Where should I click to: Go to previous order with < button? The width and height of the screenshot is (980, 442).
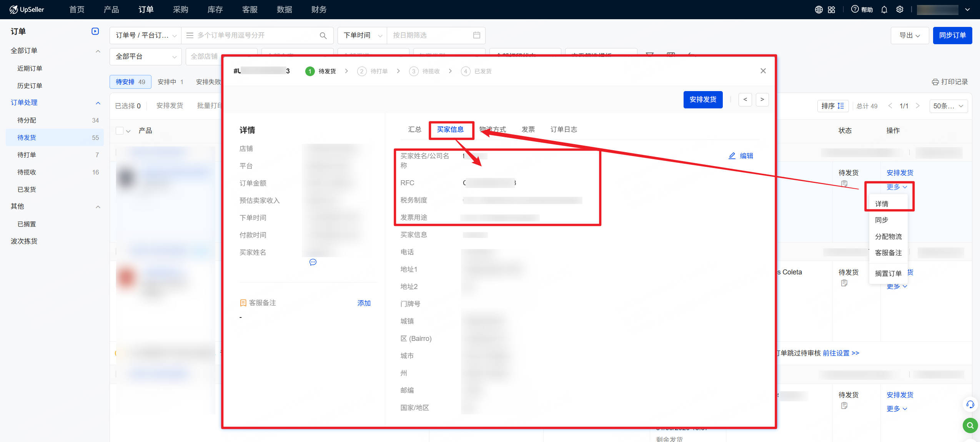[x=745, y=100]
